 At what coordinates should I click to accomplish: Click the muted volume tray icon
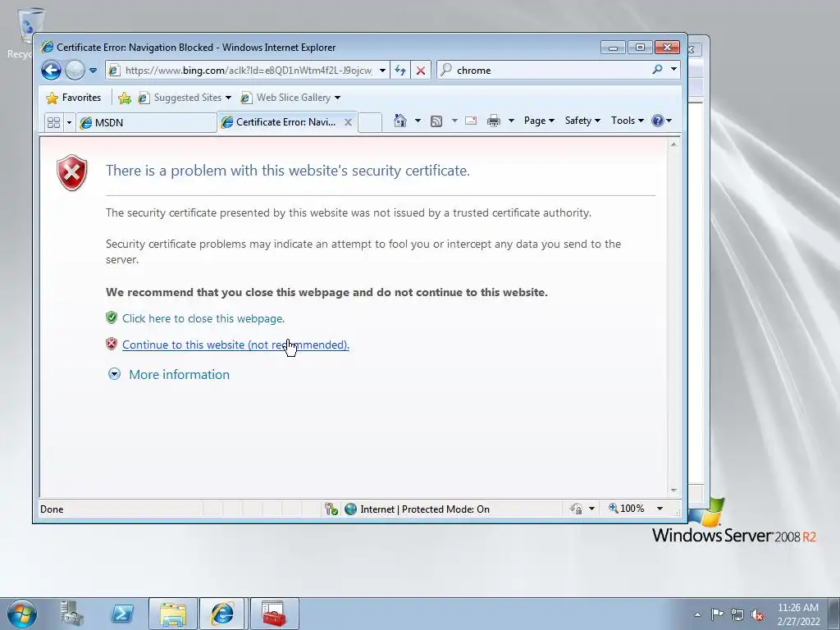[757, 614]
